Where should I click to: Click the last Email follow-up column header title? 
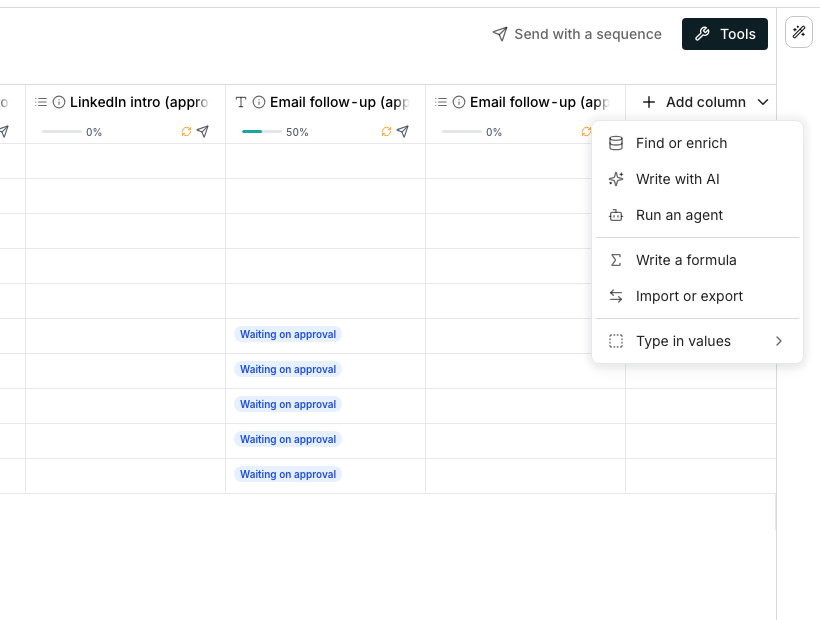click(x=539, y=102)
